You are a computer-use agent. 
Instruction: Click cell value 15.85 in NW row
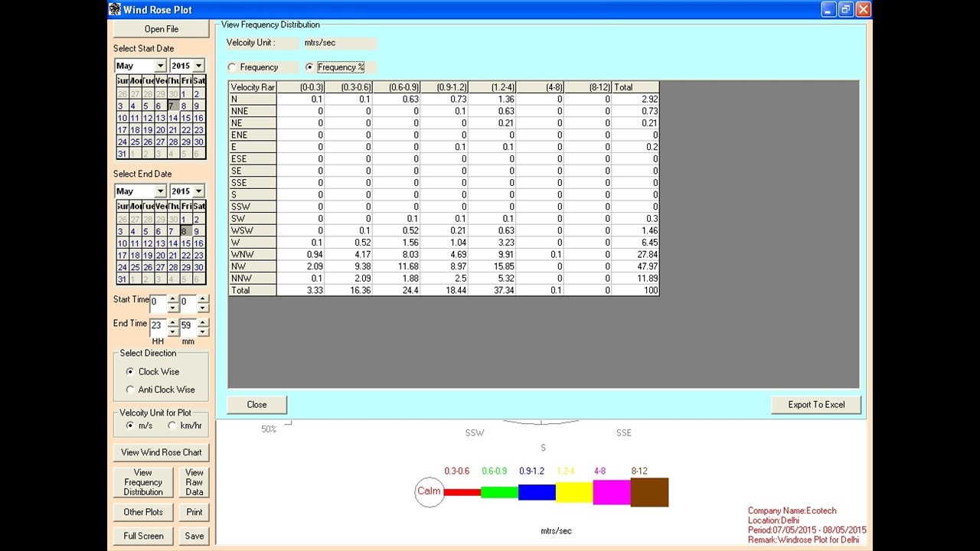click(492, 266)
